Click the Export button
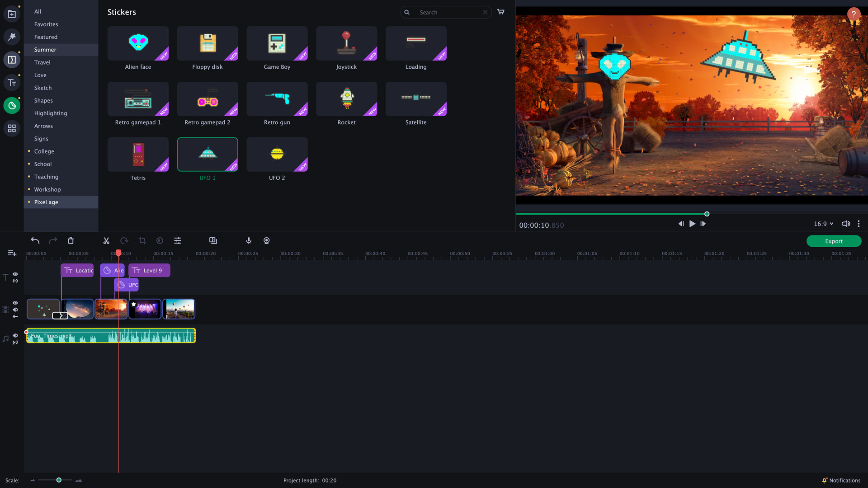 pyautogui.click(x=833, y=241)
